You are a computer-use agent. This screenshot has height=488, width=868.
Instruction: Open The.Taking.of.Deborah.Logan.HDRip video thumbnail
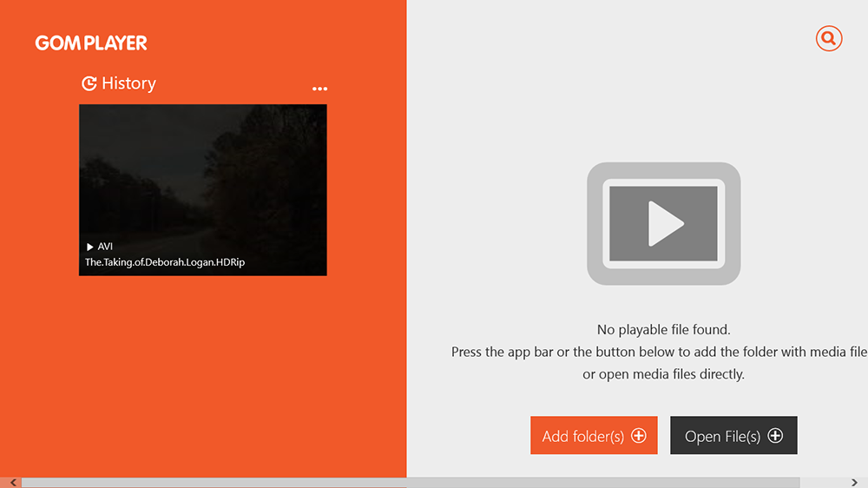[x=202, y=189]
